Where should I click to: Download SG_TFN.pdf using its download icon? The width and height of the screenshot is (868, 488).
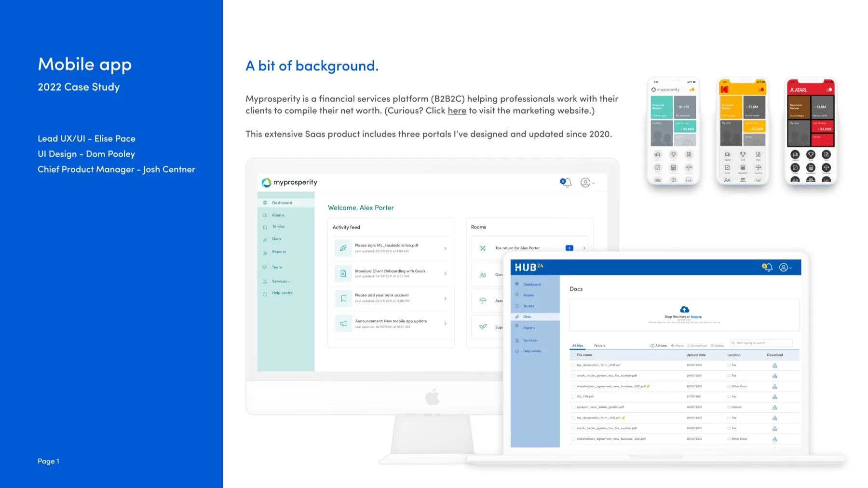point(774,397)
